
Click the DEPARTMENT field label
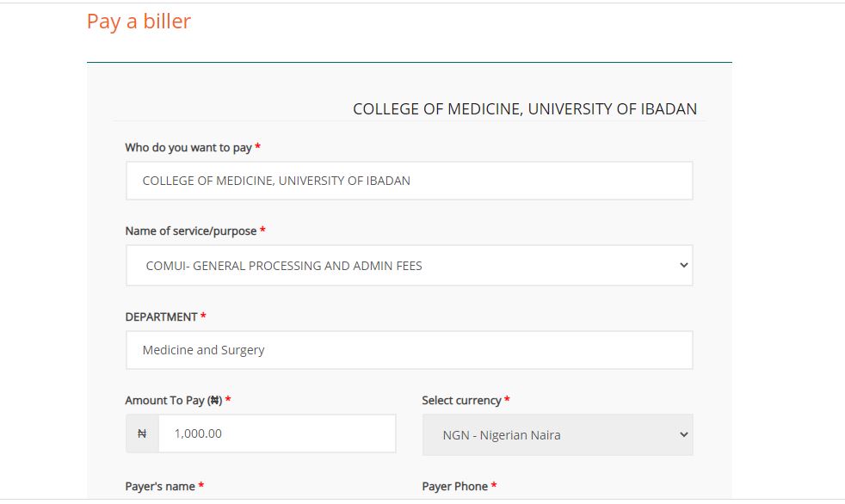[161, 317]
